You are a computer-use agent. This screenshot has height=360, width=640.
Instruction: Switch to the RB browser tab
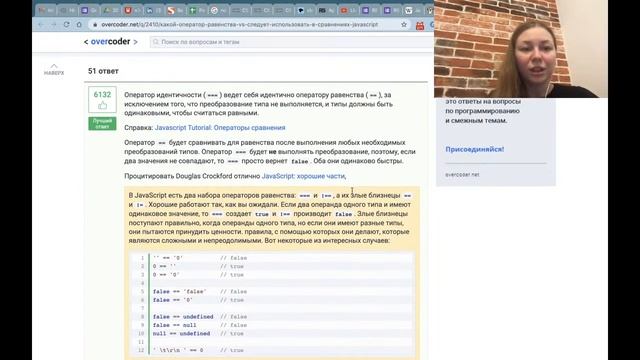coord(326,10)
